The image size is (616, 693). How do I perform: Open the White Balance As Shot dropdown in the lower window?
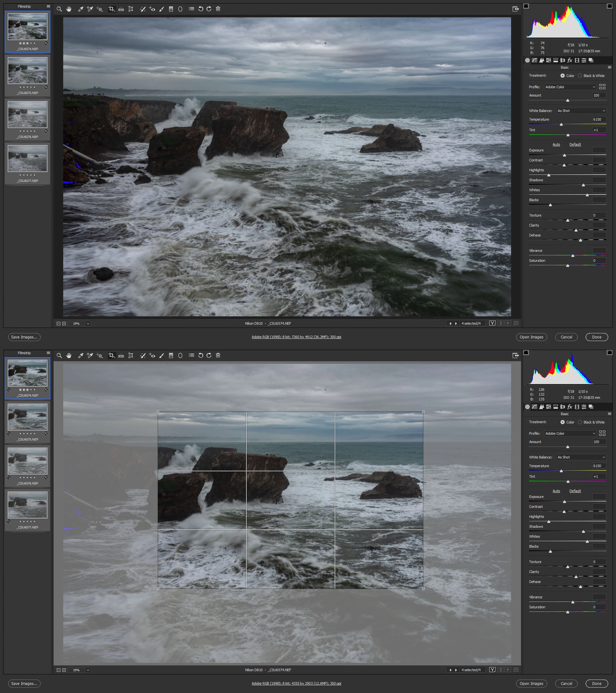[581, 457]
